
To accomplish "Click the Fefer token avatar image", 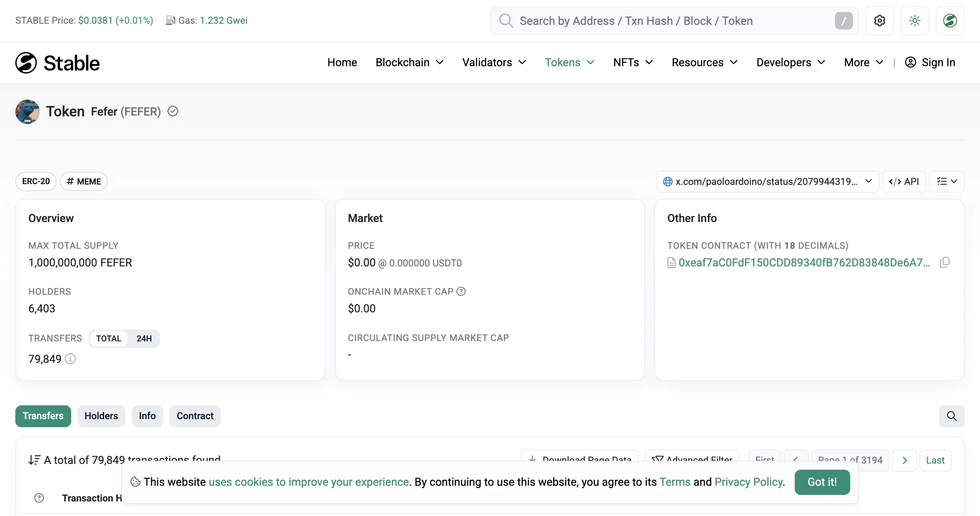I will tap(28, 111).
